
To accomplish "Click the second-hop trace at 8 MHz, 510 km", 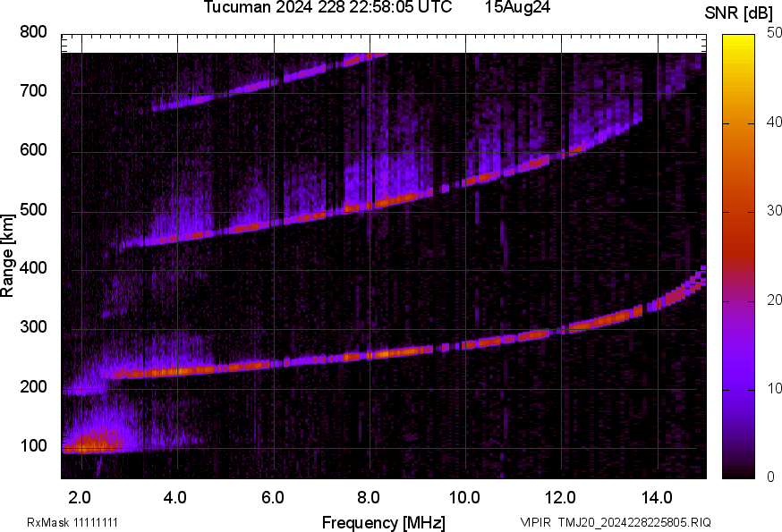I will [370, 205].
